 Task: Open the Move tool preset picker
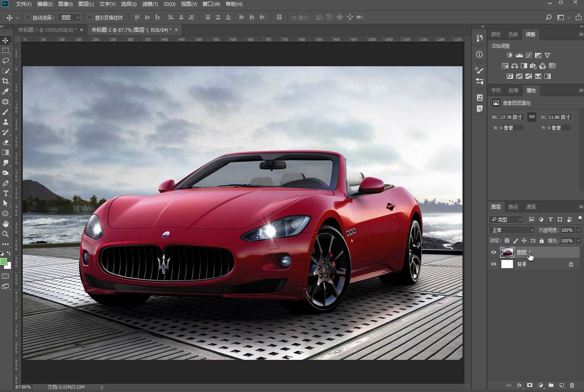pyautogui.click(x=17, y=18)
